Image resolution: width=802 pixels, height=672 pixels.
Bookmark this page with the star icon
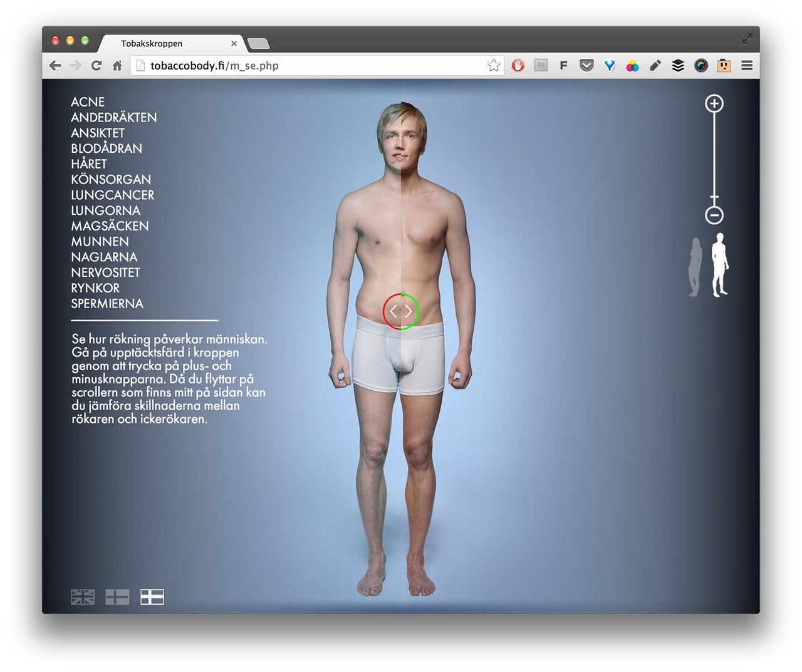coord(494,66)
